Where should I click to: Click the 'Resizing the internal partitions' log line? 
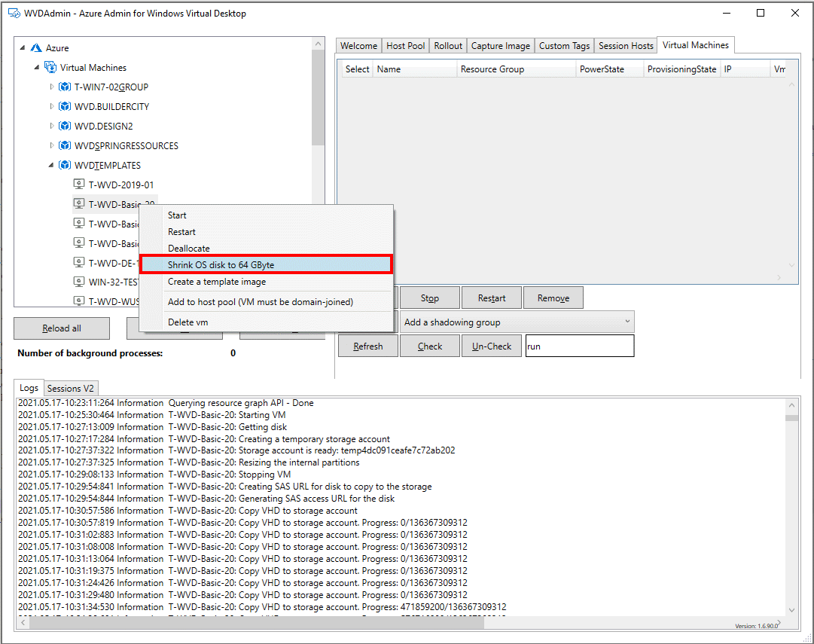tap(188, 462)
